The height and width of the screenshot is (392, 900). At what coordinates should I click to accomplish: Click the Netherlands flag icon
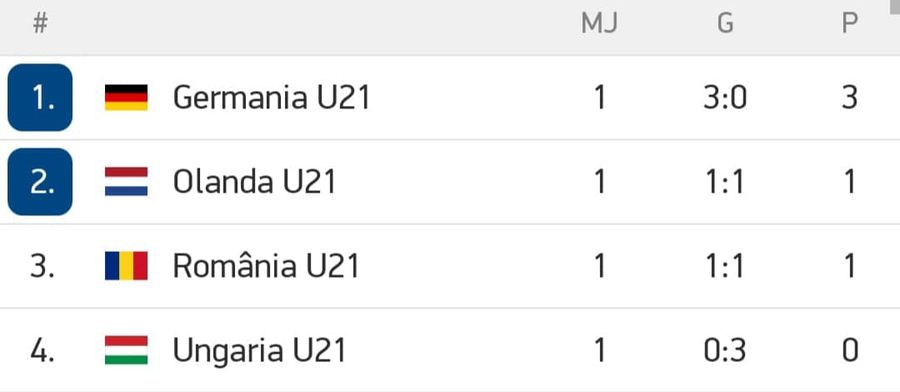point(126,182)
